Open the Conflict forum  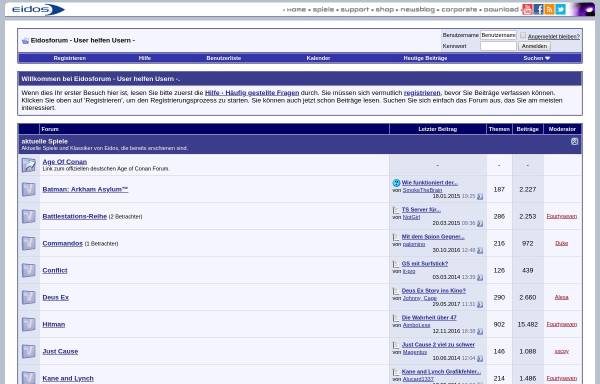tap(55, 270)
